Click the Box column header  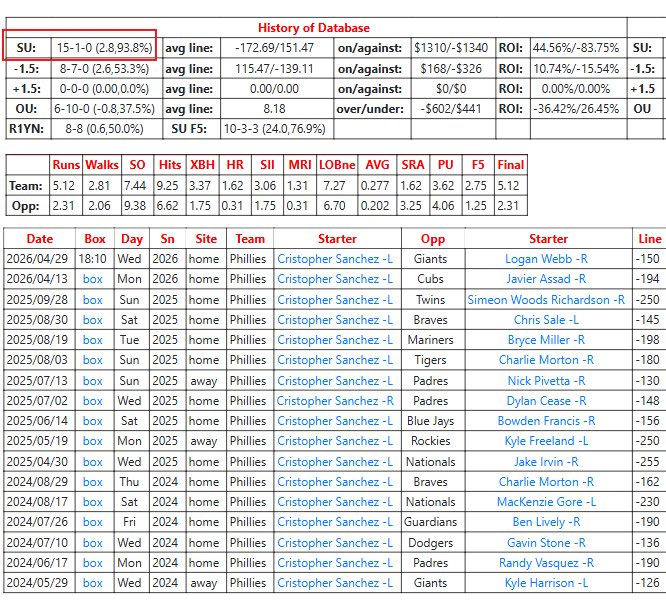tap(95, 239)
